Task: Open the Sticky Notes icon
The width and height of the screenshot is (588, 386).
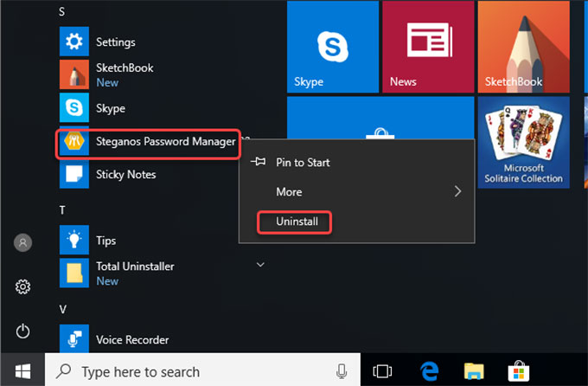Action: (x=74, y=174)
